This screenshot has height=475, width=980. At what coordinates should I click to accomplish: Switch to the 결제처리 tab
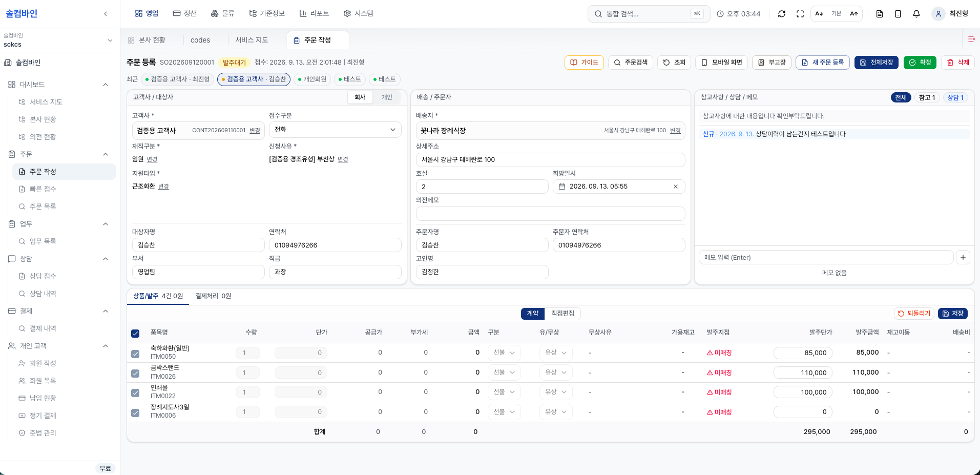tap(213, 296)
